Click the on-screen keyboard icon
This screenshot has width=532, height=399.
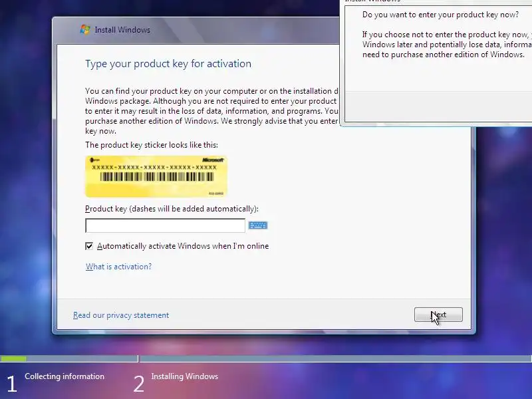click(x=258, y=225)
